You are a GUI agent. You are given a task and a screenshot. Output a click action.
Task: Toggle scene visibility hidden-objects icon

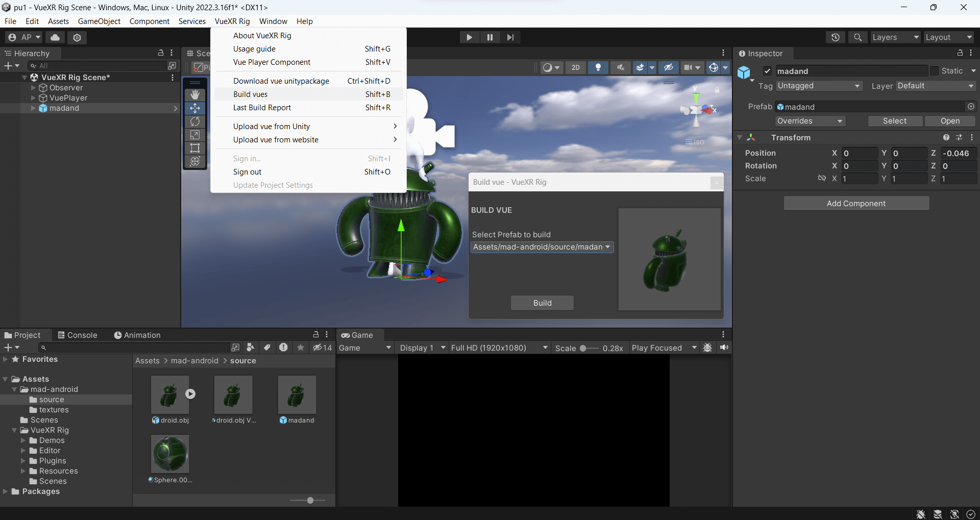[x=668, y=67]
